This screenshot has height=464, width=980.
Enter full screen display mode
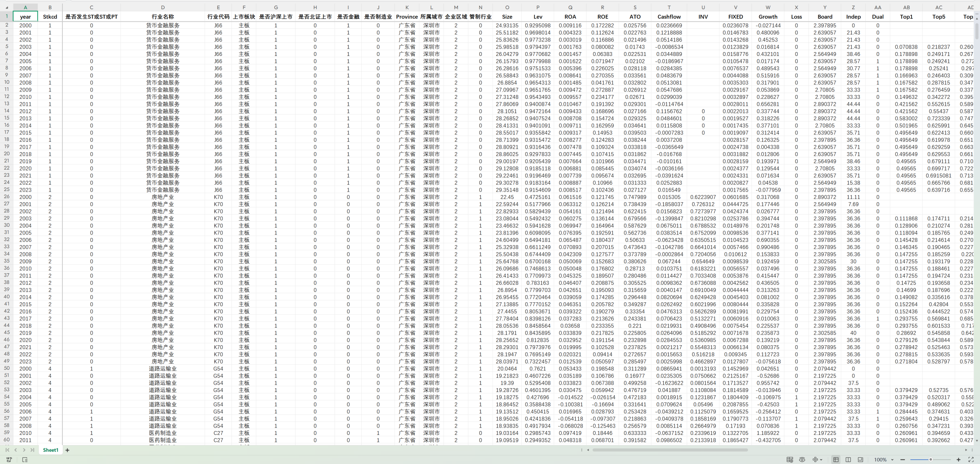click(971, 460)
